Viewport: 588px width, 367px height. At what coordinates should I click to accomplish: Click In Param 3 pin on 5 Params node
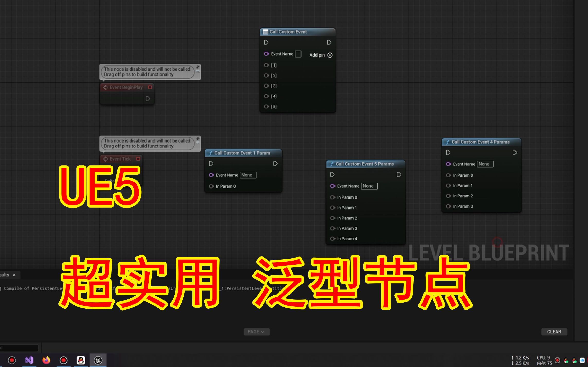333,228
